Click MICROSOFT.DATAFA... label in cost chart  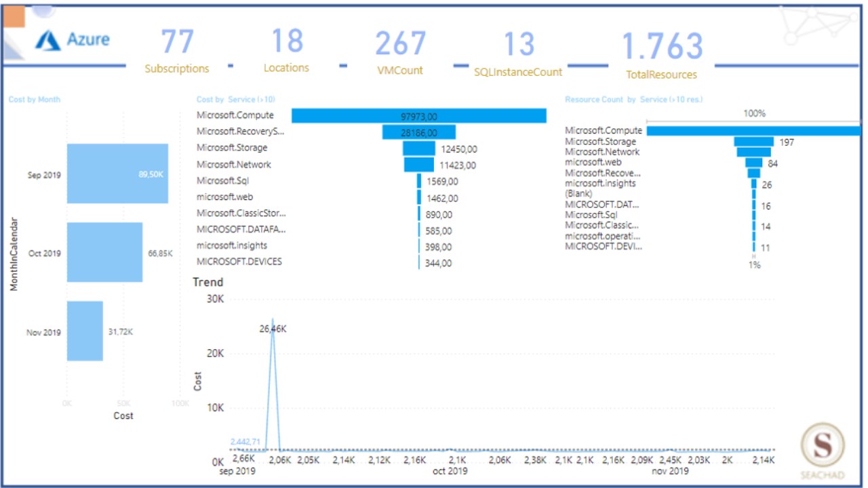(241, 229)
